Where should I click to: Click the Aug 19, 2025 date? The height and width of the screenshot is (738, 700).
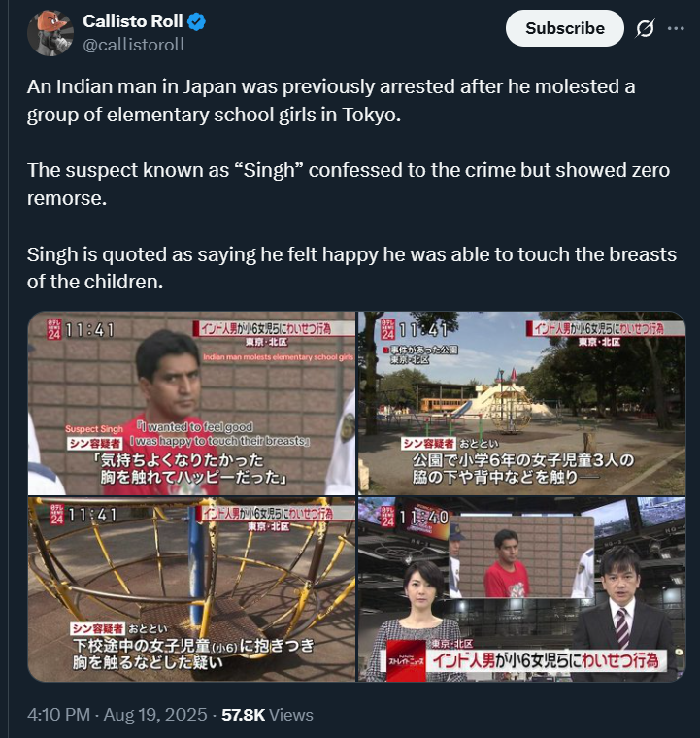[155, 715]
